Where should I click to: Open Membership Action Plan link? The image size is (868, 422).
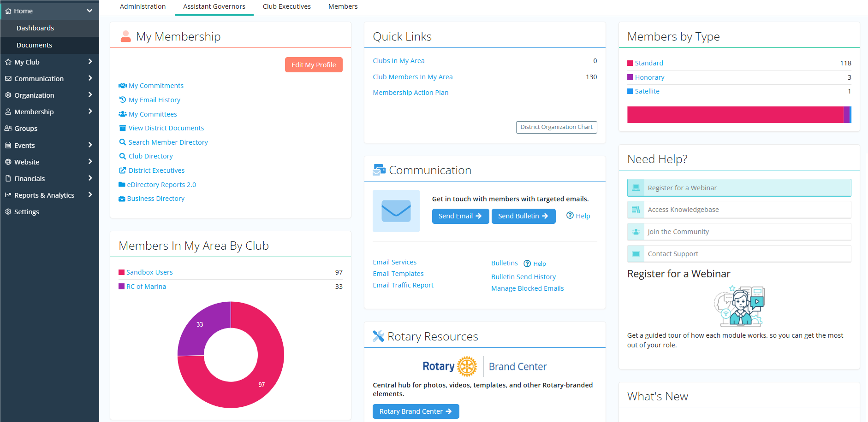410,93
